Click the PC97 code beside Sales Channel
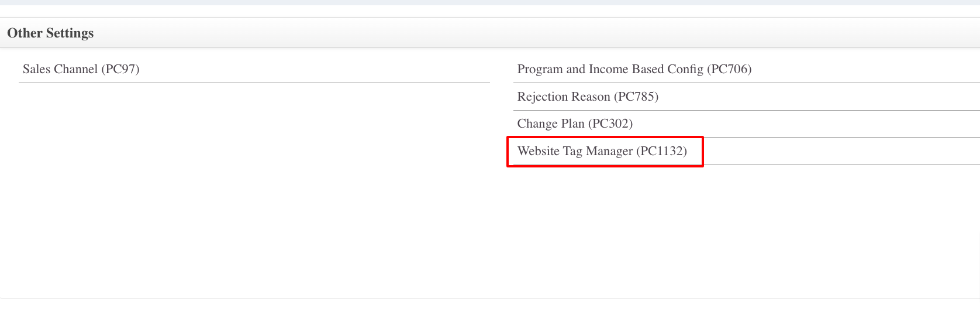 (x=120, y=69)
